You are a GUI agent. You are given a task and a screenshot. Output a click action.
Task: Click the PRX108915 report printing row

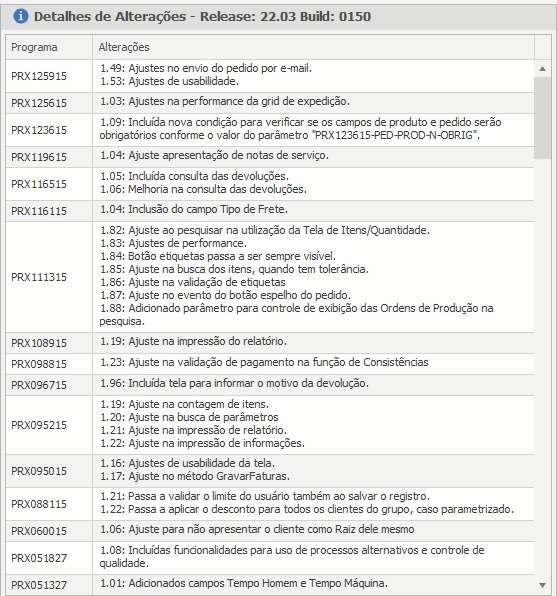[270, 343]
